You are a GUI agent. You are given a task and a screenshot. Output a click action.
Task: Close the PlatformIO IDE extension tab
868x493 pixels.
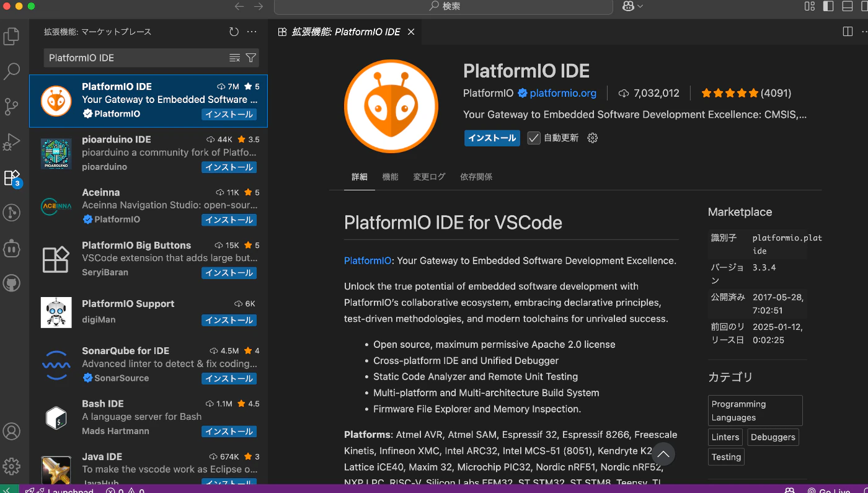[411, 32]
